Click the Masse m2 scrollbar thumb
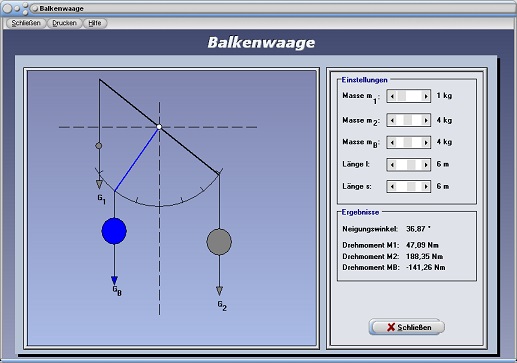This screenshot has height=363, width=517. 408,120
